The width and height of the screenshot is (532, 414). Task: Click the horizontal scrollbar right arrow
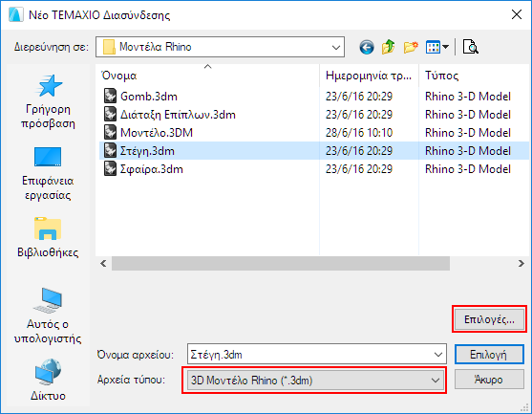pos(521,264)
